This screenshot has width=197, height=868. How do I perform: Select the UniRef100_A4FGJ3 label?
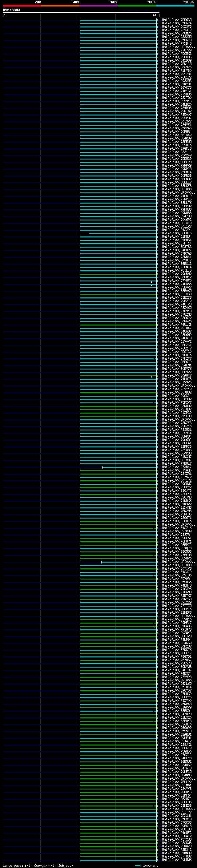[x=177, y=338]
